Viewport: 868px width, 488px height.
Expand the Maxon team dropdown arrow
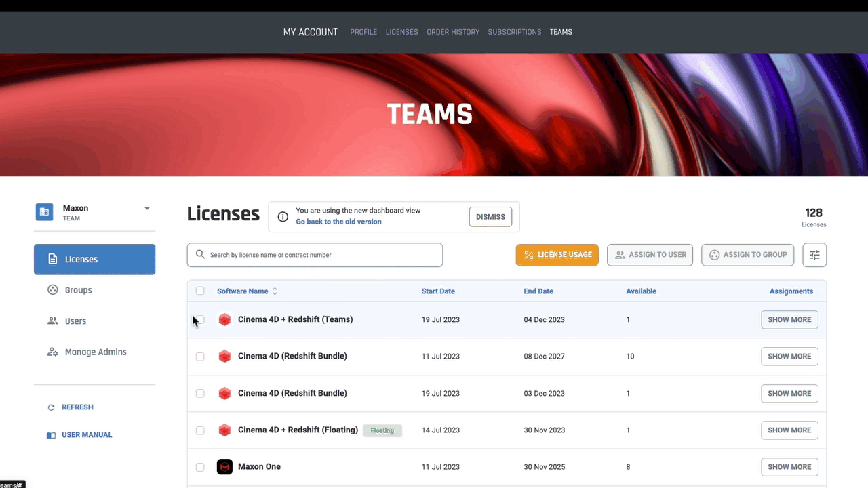(x=147, y=209)
